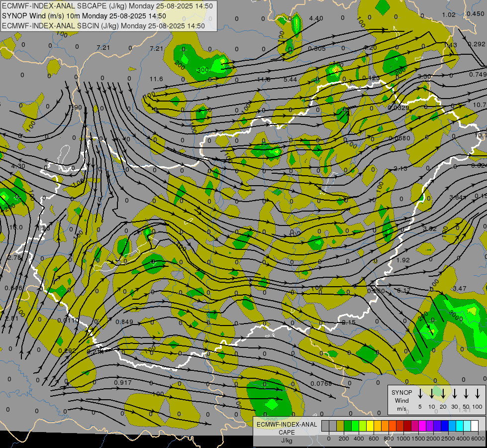This screenshot has height=448, width=487.
Task: Click the 30 m/s wind arrow symbol
Action: (x=455, y=394)
